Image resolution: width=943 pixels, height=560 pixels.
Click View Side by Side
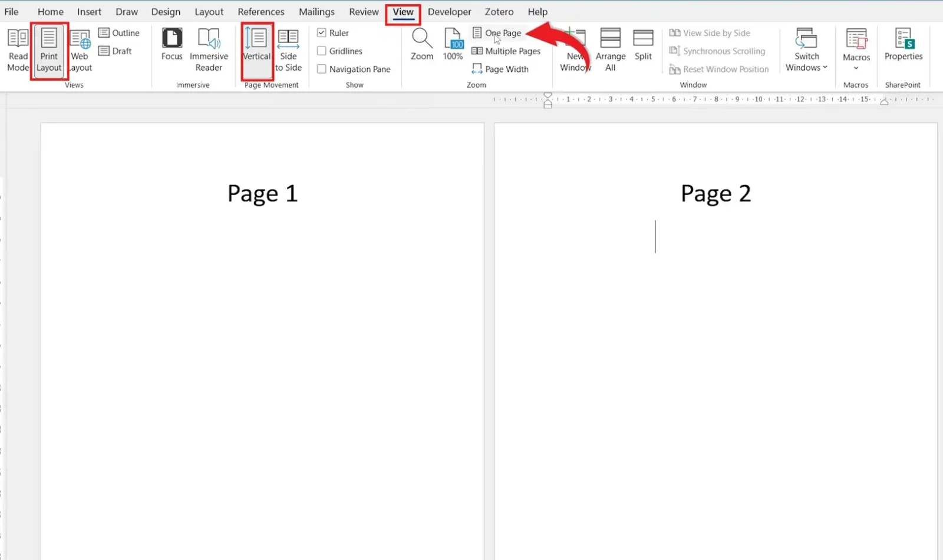[x=710, y=33]
